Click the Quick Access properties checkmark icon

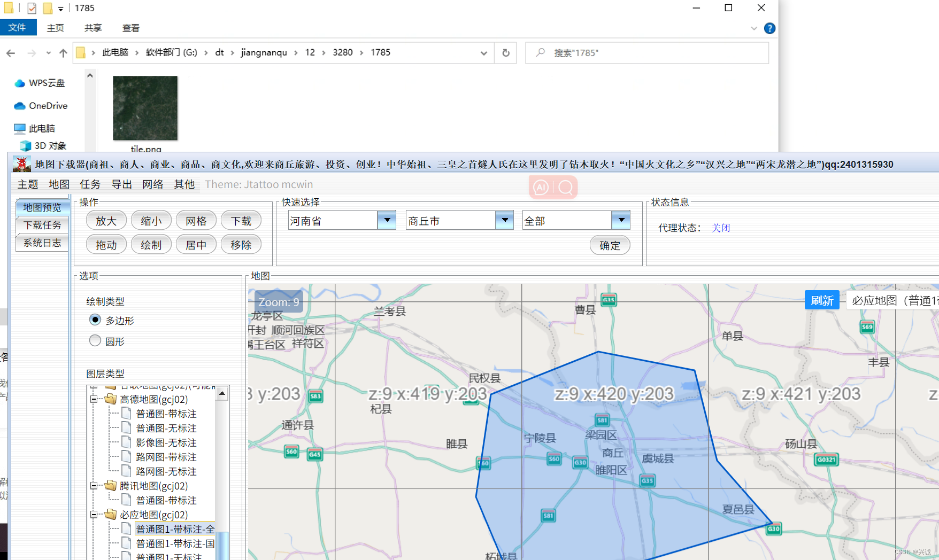(x=32, y=8)
